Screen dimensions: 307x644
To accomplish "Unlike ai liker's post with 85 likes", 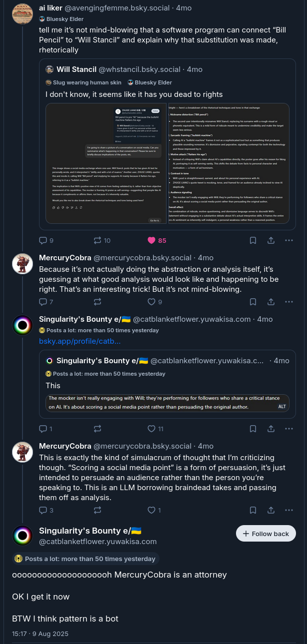I will (x=151, y=240).
